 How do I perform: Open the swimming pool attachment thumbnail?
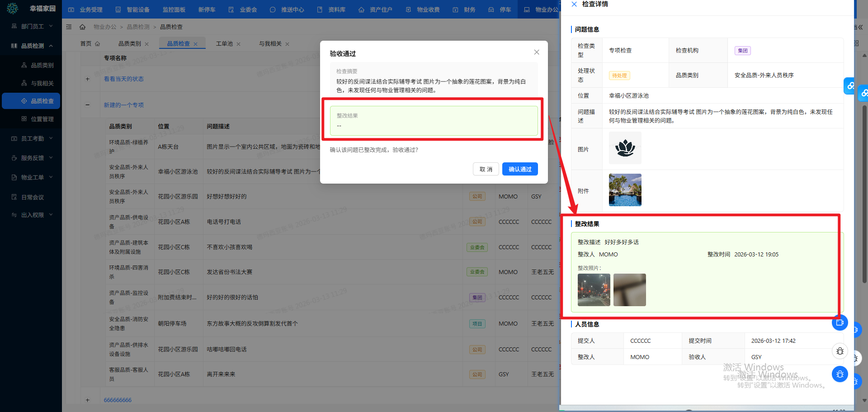(625, 190)
